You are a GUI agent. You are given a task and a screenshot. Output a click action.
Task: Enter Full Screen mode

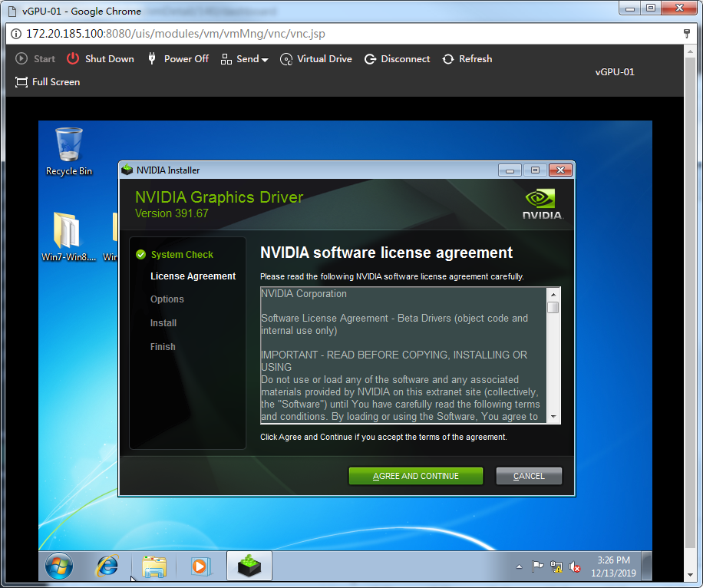48,82
